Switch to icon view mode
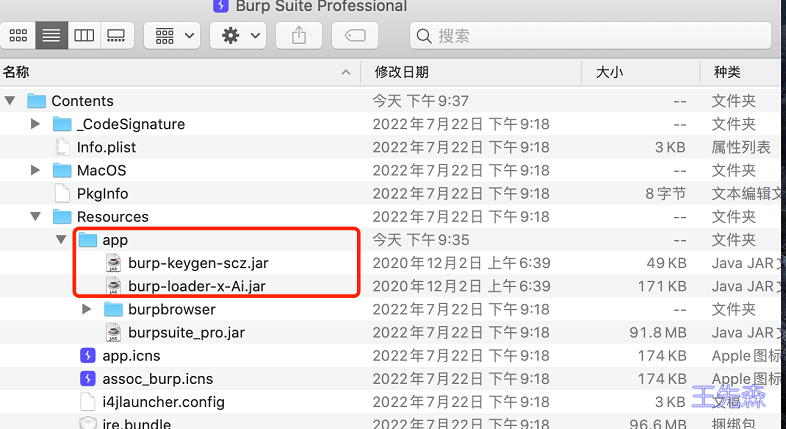This screenshot has width=786, height=429. pos(18,36)
